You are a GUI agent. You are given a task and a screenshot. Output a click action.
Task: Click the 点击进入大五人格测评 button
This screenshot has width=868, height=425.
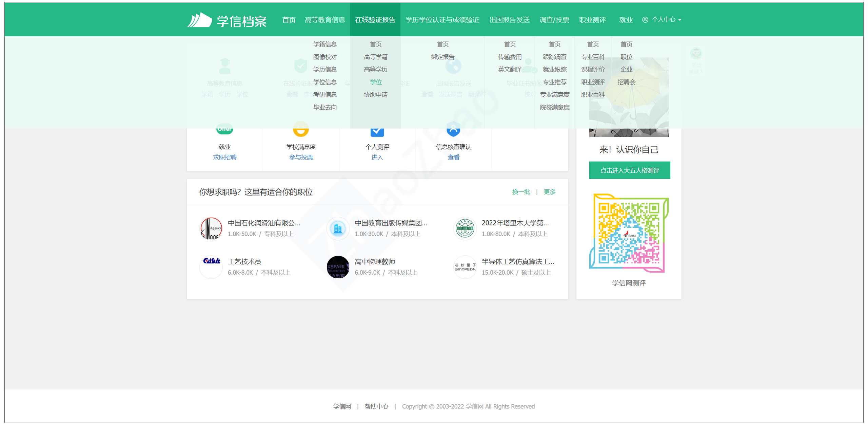[629, 170]
